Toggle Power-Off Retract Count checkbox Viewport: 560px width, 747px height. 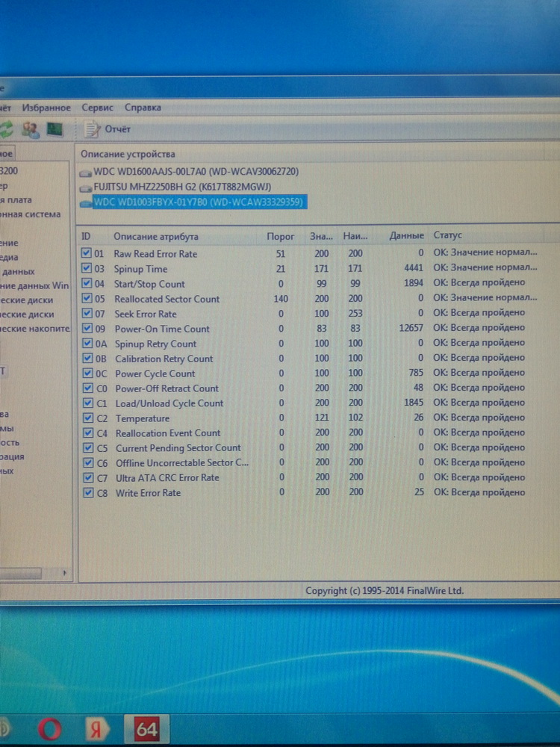[88, 388]
